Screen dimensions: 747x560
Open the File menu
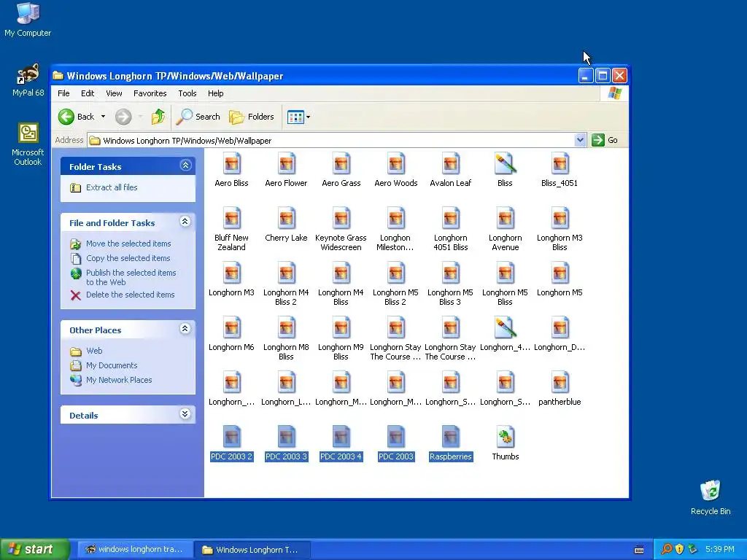click(x=63, y=93)
